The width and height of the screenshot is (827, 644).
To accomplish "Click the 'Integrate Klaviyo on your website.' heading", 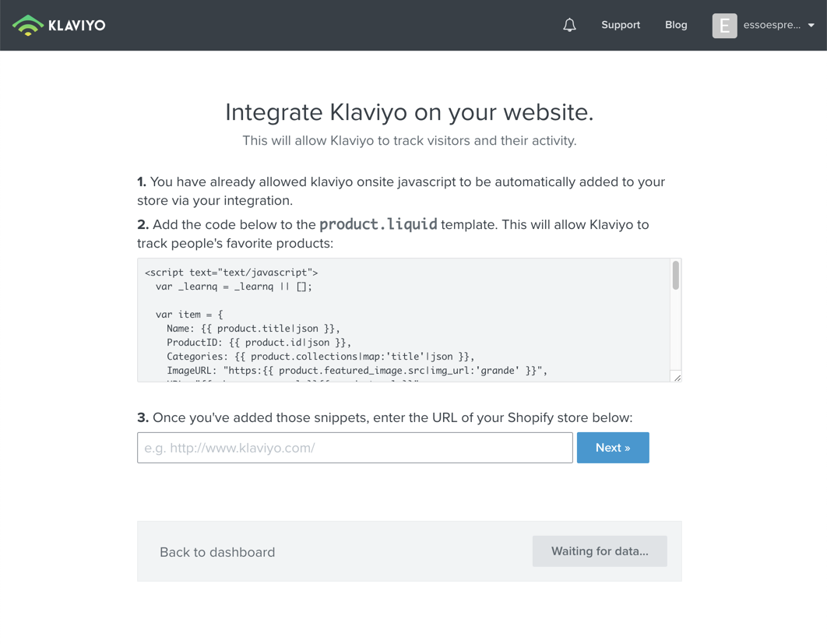I will (x=410, y=112).
